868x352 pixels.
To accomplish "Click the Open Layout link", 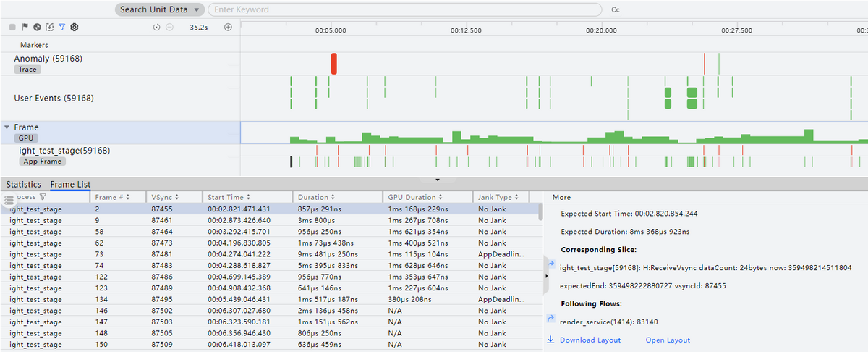I will (668, 340).
